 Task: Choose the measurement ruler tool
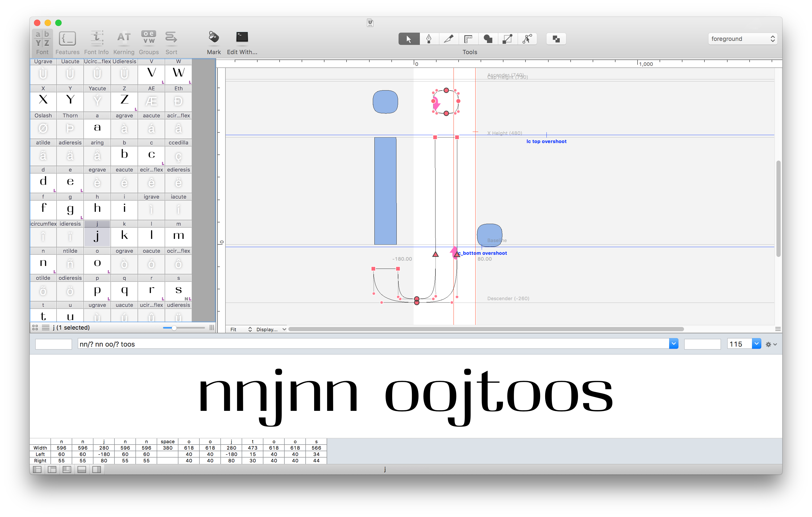[x=468, y=39]
